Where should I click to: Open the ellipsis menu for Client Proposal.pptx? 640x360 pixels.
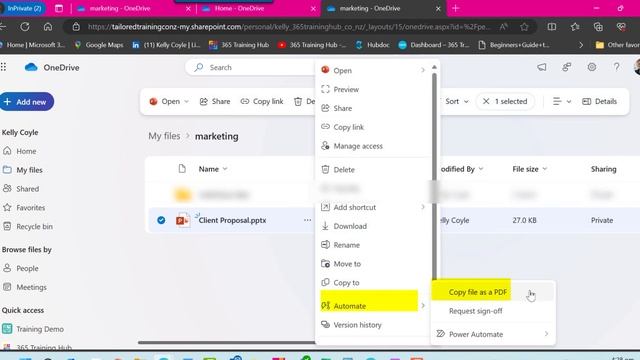coord(307,220)
